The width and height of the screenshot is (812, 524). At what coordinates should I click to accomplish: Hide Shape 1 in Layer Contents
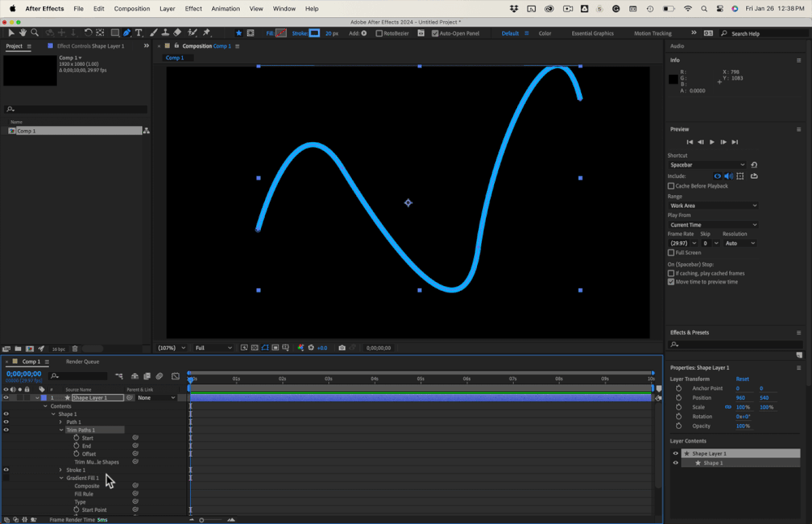pos(675,463)
